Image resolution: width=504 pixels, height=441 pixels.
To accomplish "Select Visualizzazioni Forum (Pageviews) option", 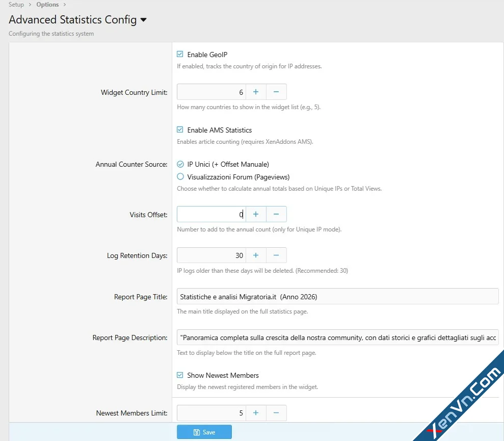I will pyautogui.click(x=179, y=176).
